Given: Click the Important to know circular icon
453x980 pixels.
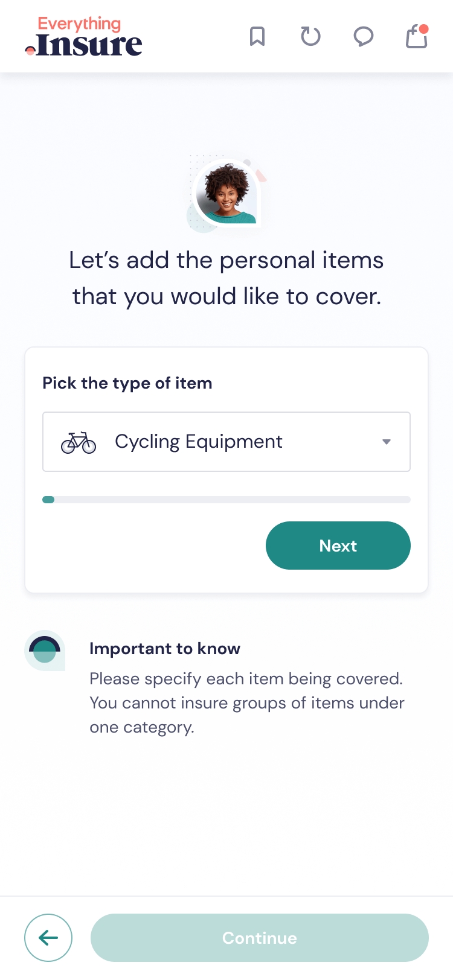Looking at the screenshot, I should pos(44,651).
